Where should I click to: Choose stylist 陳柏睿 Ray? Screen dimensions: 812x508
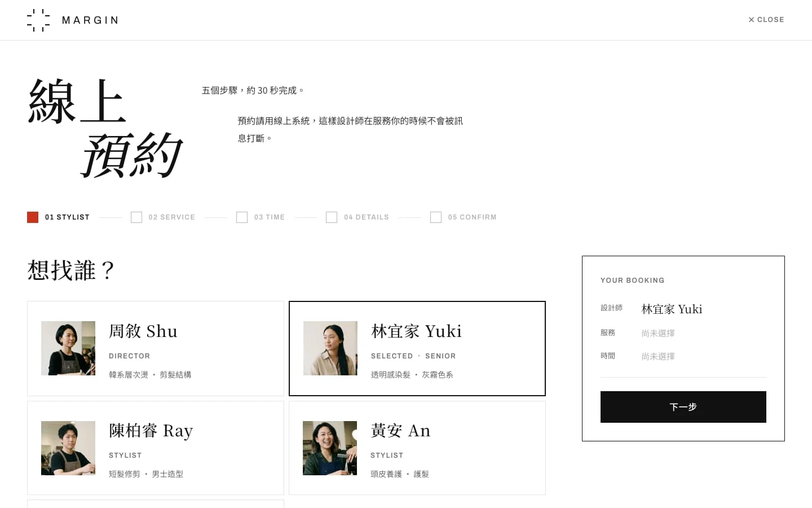156,448
